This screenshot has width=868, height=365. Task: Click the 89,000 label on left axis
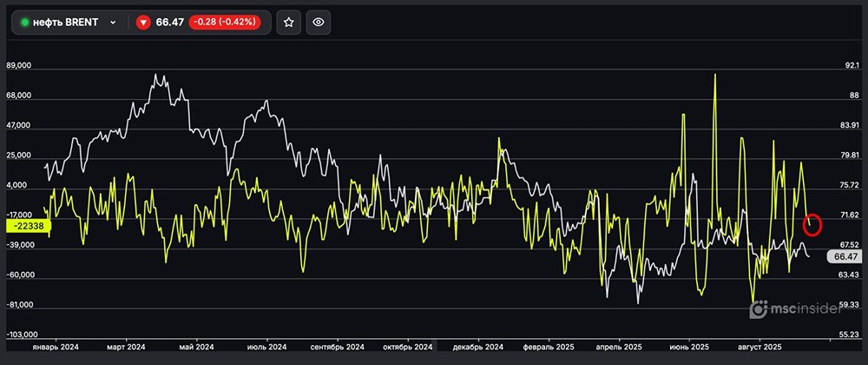(18, 66)
